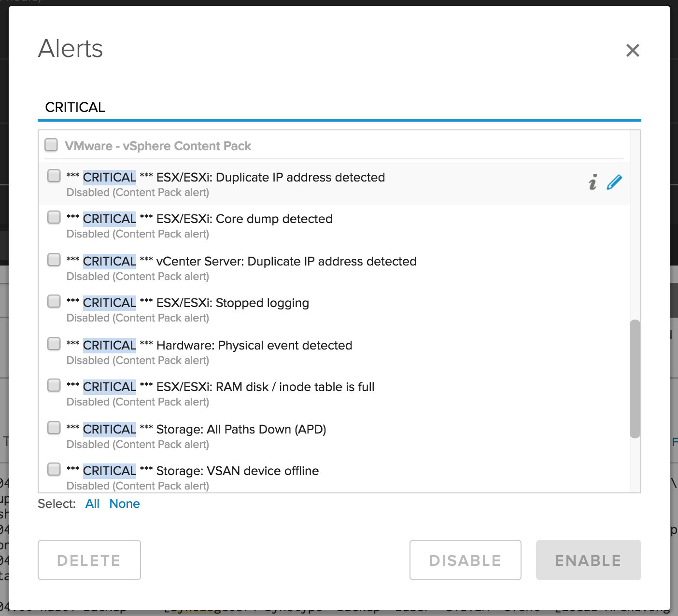
Task: Click the All selection link
Action: 92,504
